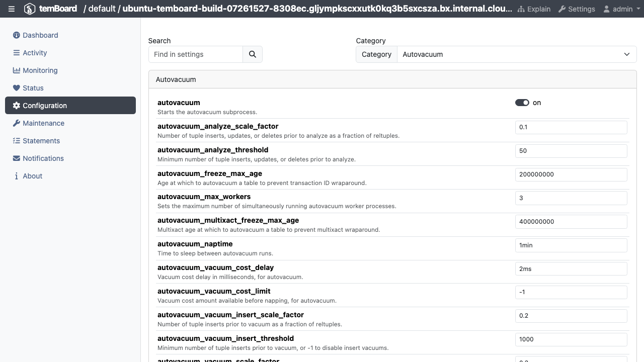Click the autovacuum_multixact_freeze_max_age field
Image resolution: width=644 pixels, height=362 pixels.
click(571, 222)
